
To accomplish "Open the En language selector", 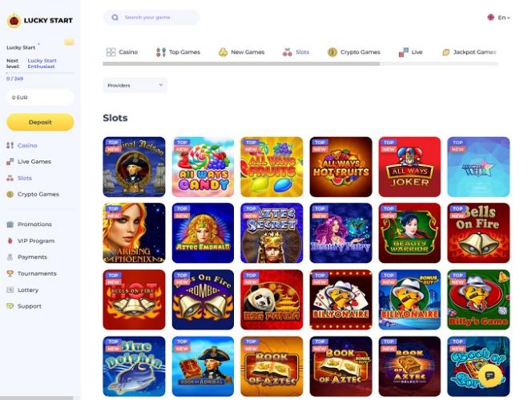I will point(498,18).
